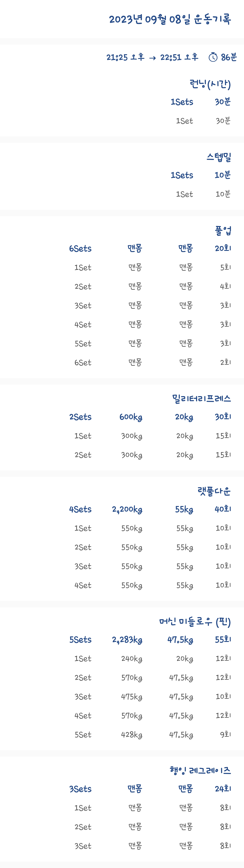Click the 머신 미들로우 (핀) title
244x868 pixels.
tap(195, 621)
